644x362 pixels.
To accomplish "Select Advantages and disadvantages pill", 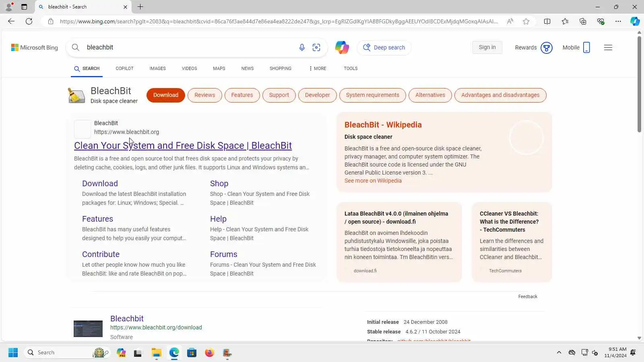I will pyautogui.click(x=500, y=95).
